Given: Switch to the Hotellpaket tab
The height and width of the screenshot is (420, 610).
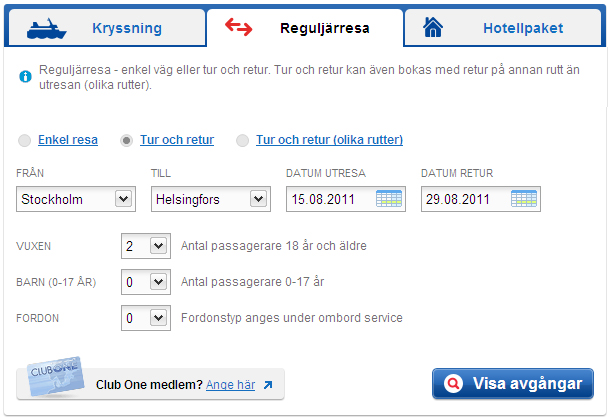Looking at the screenshot, I should [x=522, y=28].
